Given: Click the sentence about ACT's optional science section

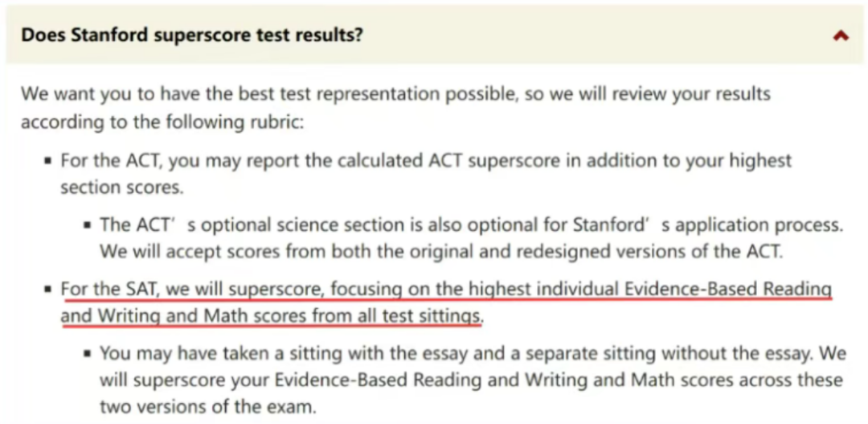Looking at the screenshot, I should 470,224.
